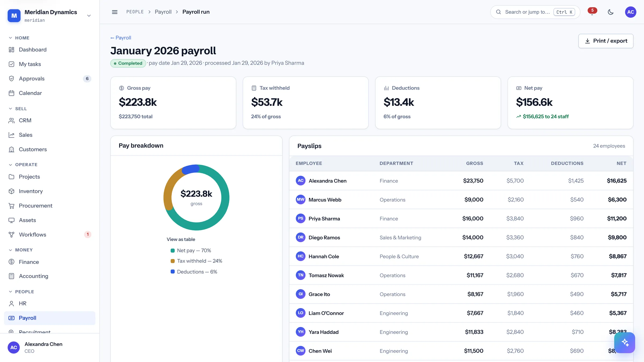Click the Payroll sidebar icon
Image resolution: width=644 pixels, height=362 pixels.
tap(11, 318)
